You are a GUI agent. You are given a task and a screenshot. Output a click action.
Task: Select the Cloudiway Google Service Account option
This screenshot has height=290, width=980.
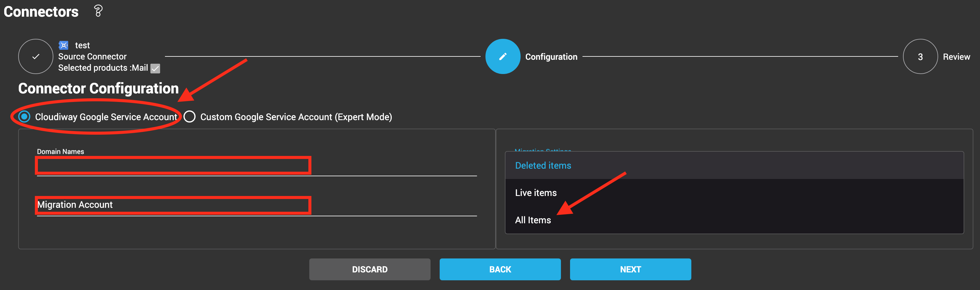pyautogui.click(x=24, y=117)
